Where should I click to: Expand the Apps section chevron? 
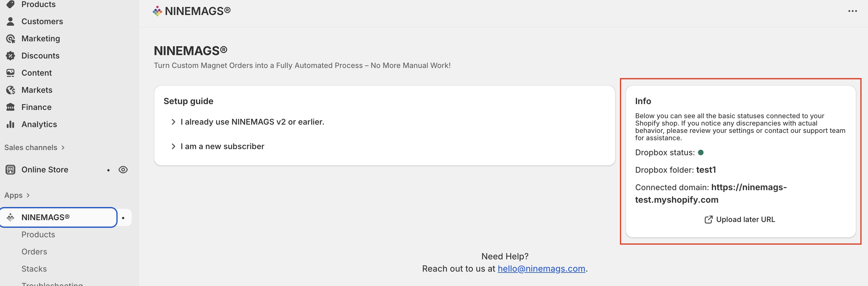pos(28,195)
